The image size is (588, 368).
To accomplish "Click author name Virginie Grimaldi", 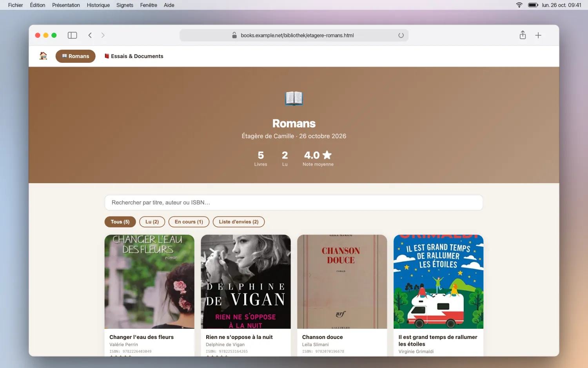I will pos(416,352).
